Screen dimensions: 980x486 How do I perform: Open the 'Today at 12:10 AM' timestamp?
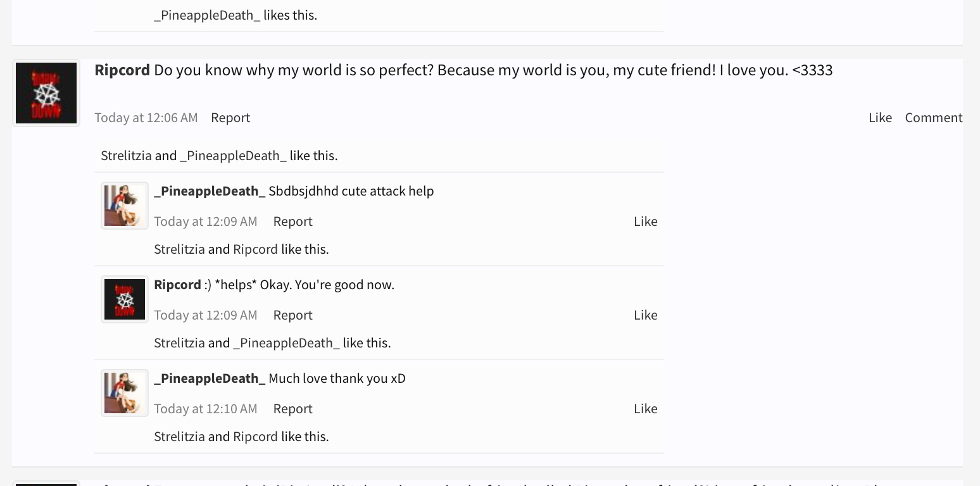pyautogui.click(x=206, y=409)
